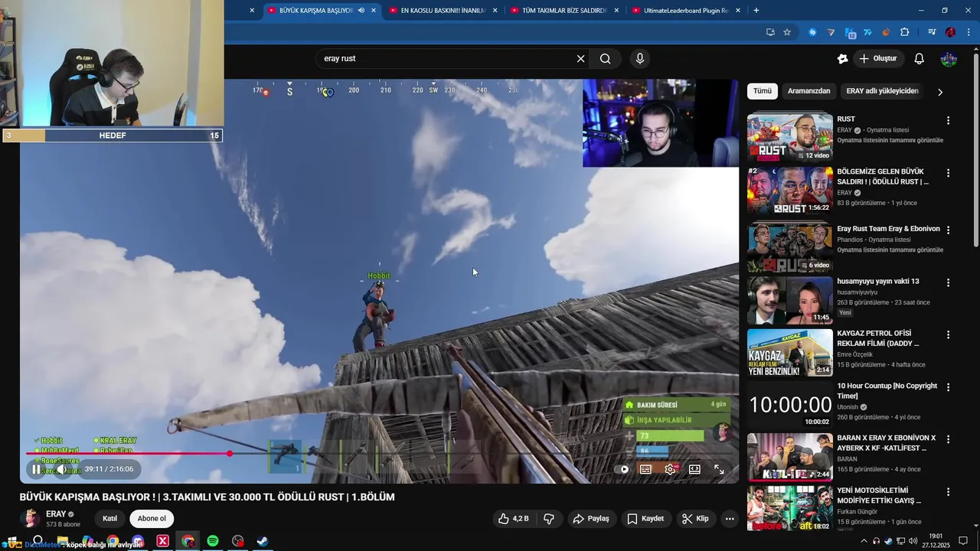Open the RUST playlist thumbnail
The width and height of the screenshot is (980, 551).
pos(790,138)
